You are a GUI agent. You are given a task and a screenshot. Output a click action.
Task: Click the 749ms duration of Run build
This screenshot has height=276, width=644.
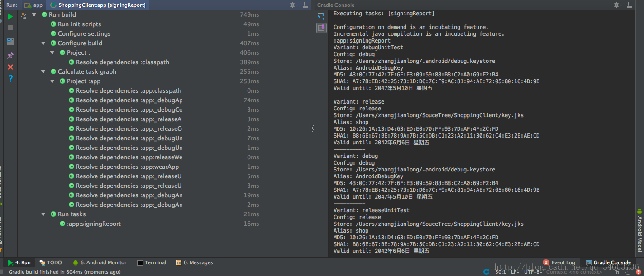[x=249, y=14]
